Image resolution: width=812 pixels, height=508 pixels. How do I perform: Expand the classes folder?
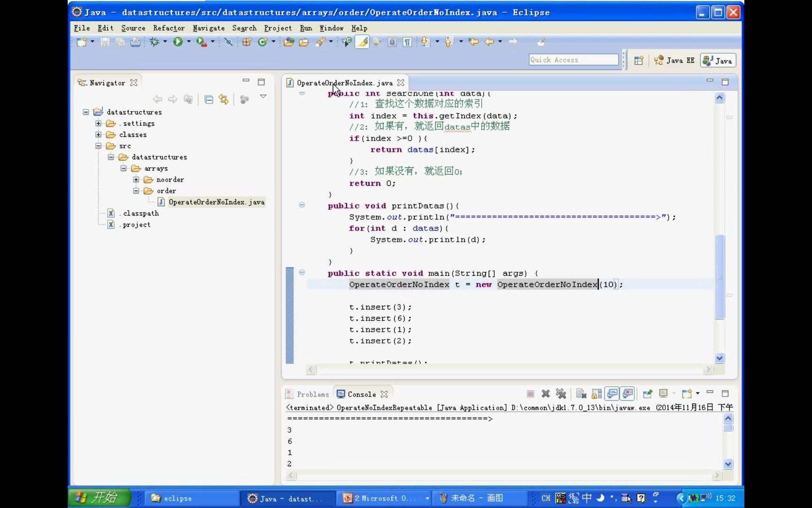[x=98, y=135]
